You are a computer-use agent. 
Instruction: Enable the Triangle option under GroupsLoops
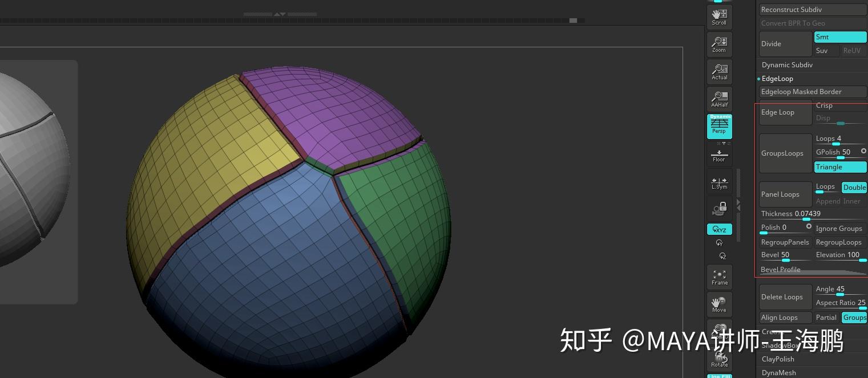(839, 166)
